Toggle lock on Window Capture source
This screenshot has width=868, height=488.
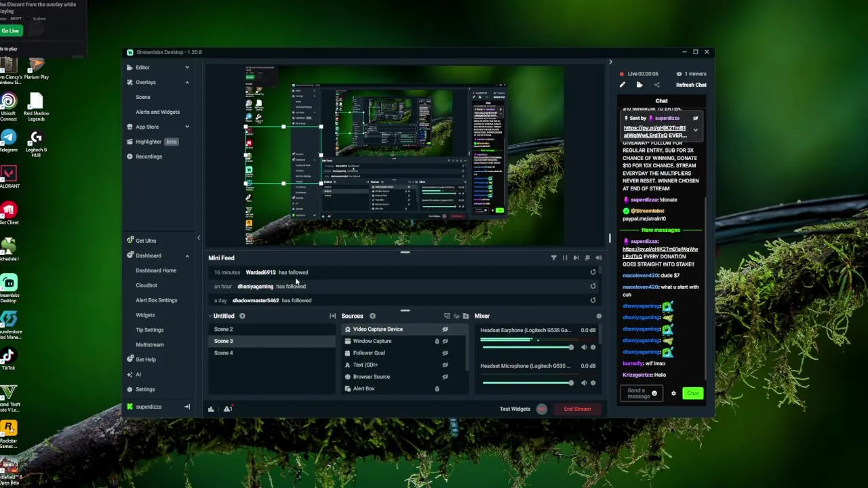[437, 341]
